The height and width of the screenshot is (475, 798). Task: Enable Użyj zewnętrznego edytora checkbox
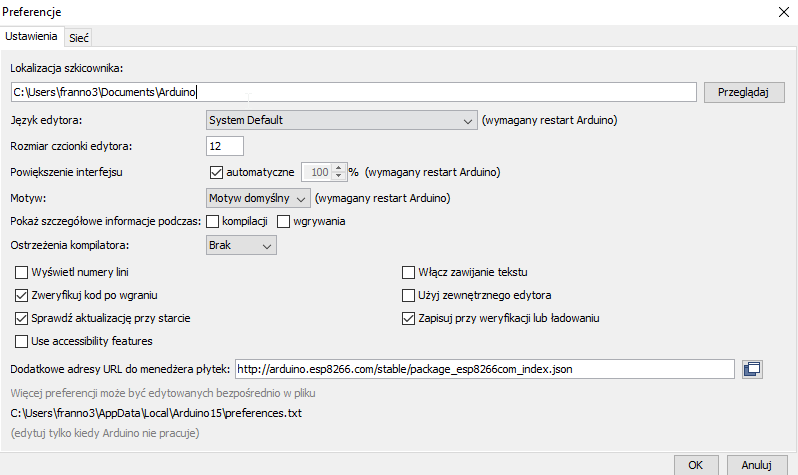point(408,296)
